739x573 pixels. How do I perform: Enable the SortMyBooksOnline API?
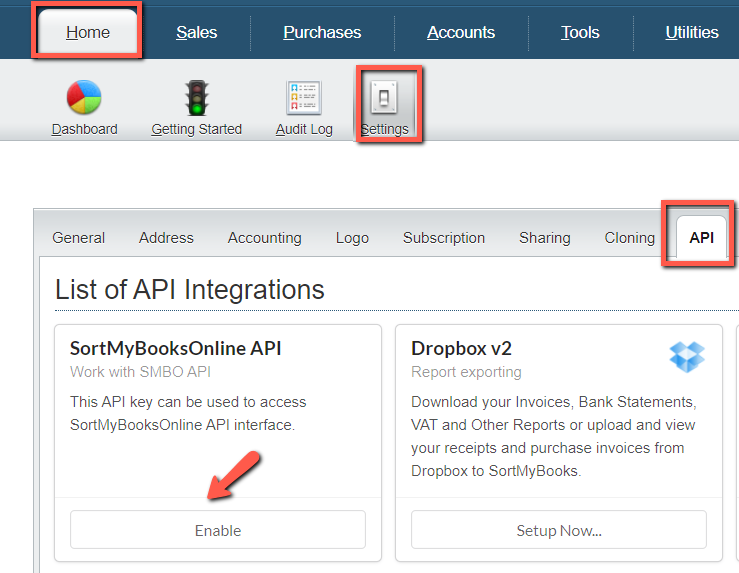tap(218, 530)
